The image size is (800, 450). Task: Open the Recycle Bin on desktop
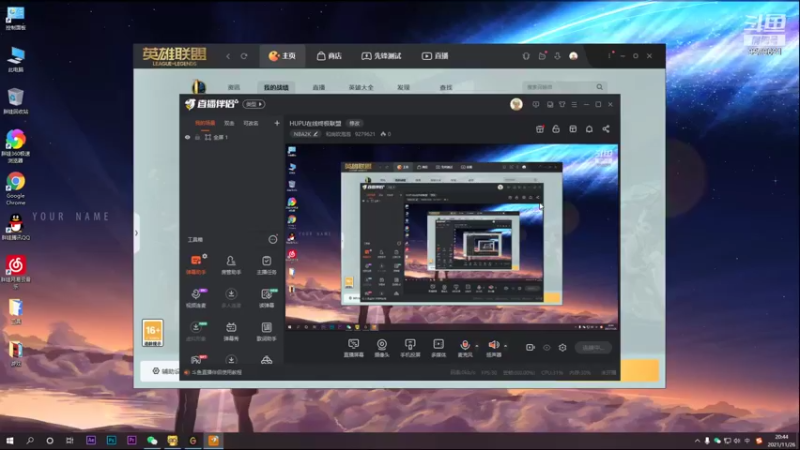16,101
